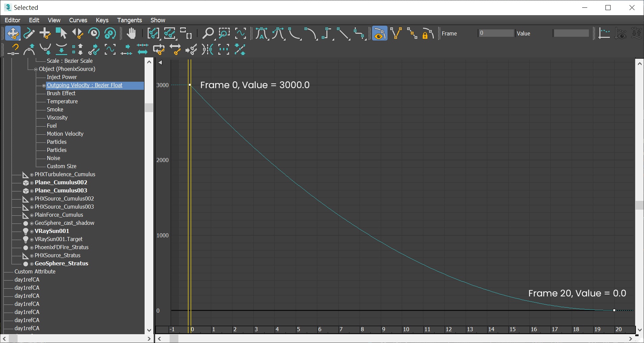The width and height of the screenshot is (644, 343).
Task: Collapse the Object (PhoenixSource) node
Action: 36,69
